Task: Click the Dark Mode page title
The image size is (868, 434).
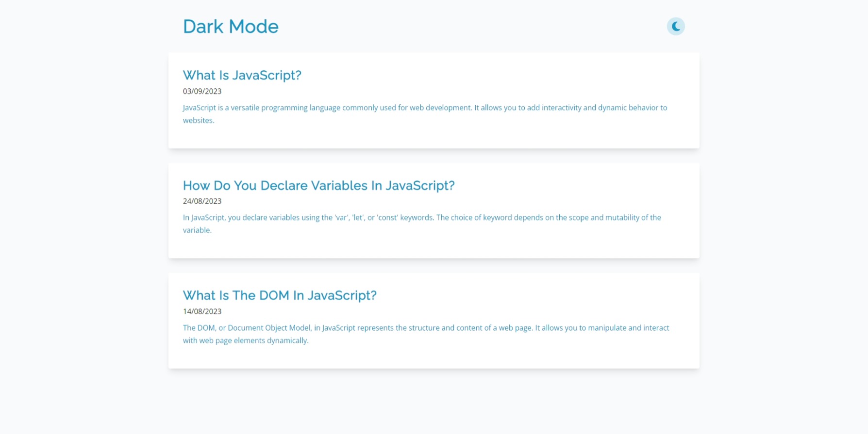Action: coord(231,27)
